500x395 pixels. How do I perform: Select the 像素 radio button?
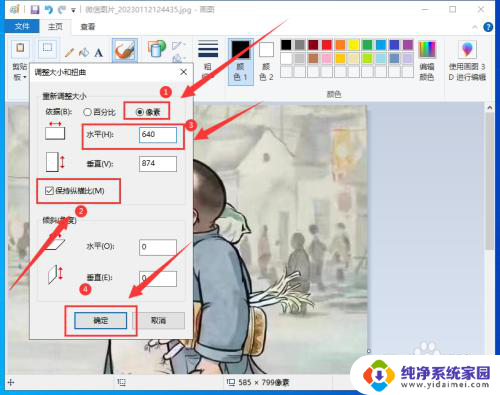point(140,112)
